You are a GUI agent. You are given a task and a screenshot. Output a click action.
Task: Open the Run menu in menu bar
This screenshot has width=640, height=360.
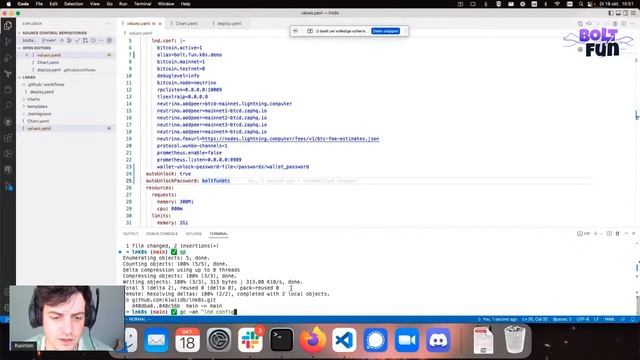[123, 4]
